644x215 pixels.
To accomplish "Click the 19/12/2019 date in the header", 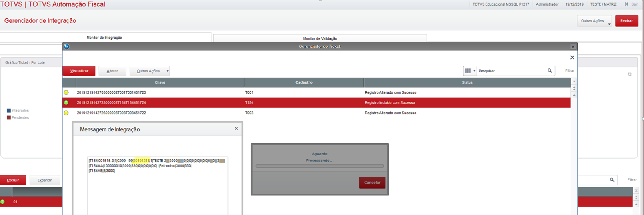I will tap(574, 4).
